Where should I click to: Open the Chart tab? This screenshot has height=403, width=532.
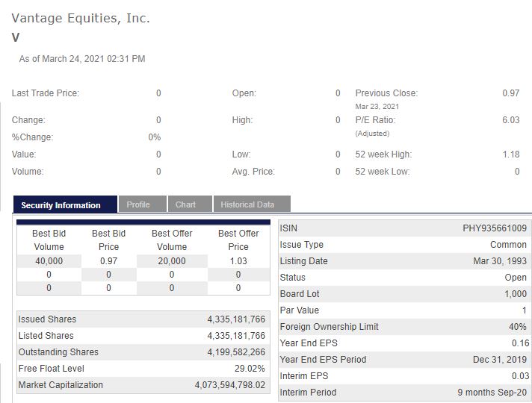(x=190, y=204)
